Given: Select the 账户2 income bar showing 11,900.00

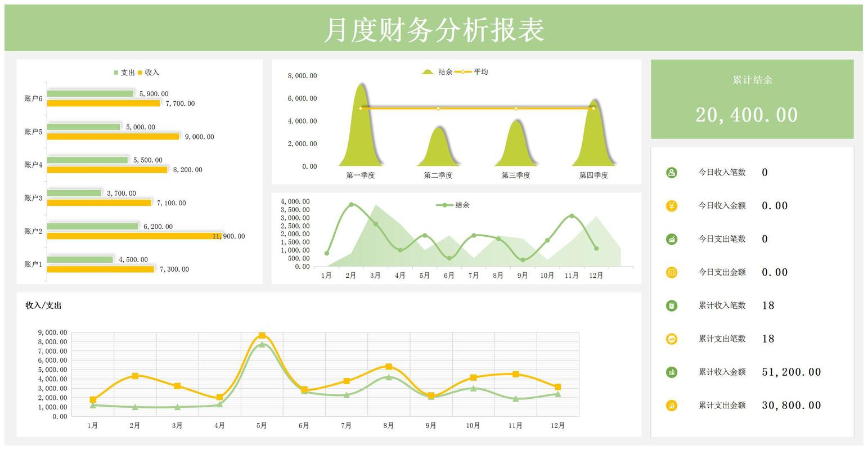Looking at the screenshot, I should click(134, 236).
